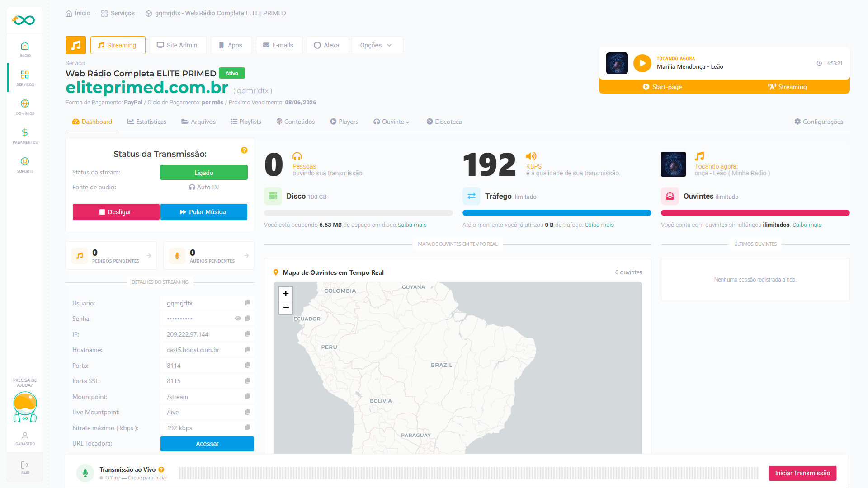Copy the Porta SSL 8115 value

point(248,381)
